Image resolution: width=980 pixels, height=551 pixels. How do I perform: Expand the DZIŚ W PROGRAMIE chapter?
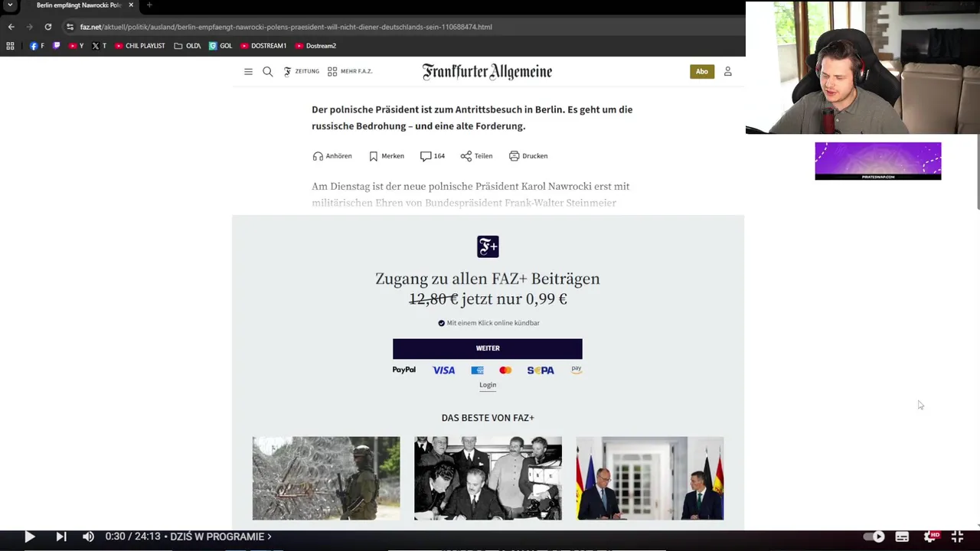pos(221,537)
